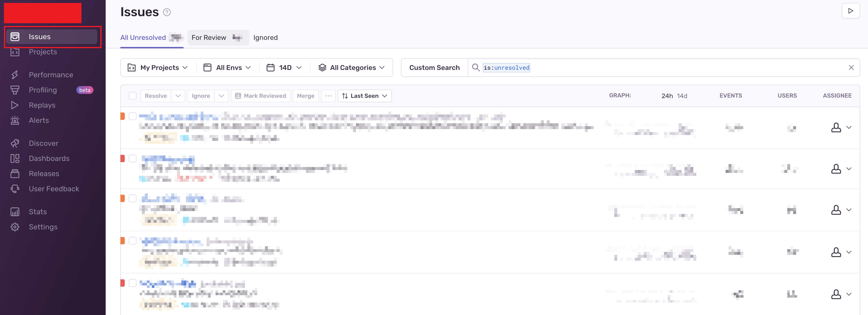Expand the All Categories dropdown

pos(352,67)
